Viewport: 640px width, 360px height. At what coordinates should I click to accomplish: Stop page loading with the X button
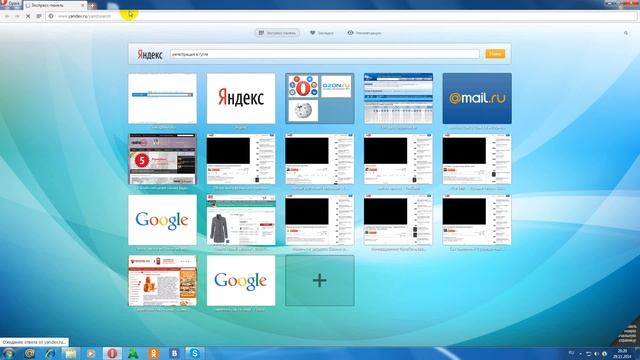coord(28,16)
